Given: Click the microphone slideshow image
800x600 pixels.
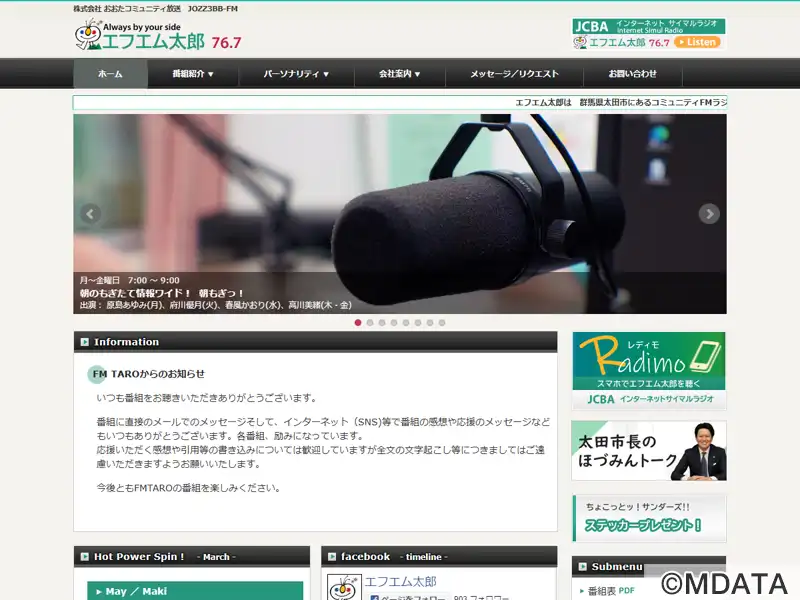Looking at the screenshot, I should [400, 214].
